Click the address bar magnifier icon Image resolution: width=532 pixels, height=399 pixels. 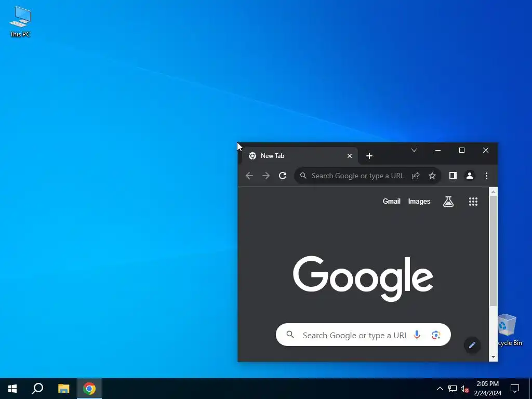(x=303, y=176)
